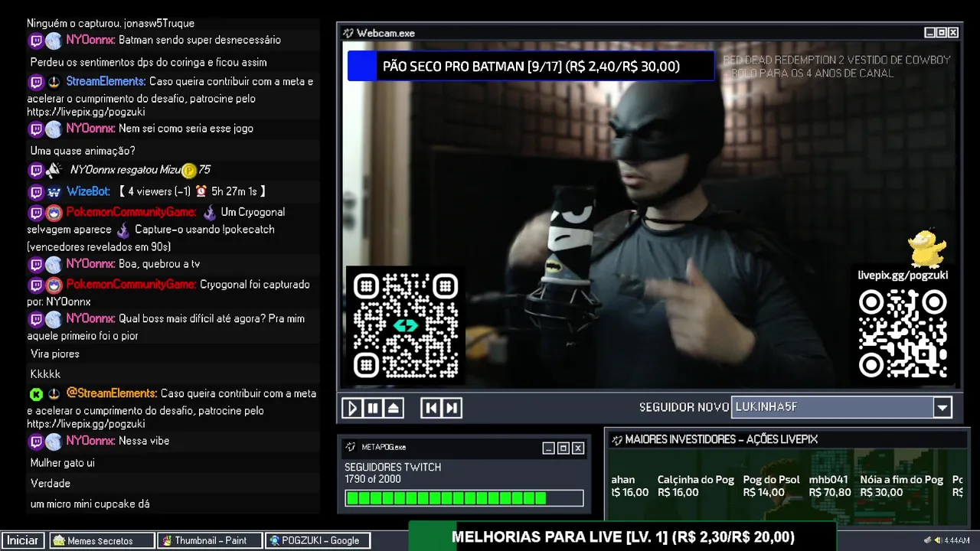Click the Psyduck icon above livepix.gg/pogzuki

coord(927,247)
